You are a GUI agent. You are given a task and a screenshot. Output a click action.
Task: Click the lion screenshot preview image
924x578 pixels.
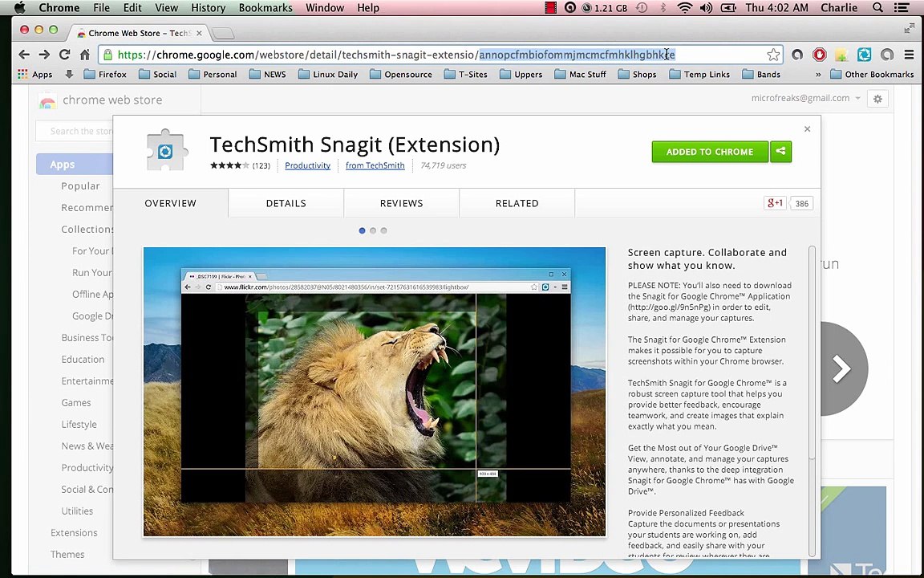[x=375, y=392]
